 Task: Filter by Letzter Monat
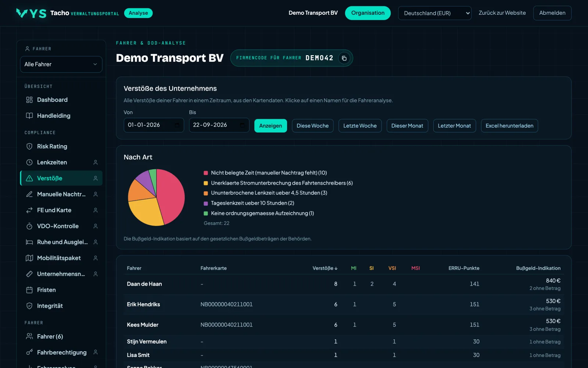(454, 126)
